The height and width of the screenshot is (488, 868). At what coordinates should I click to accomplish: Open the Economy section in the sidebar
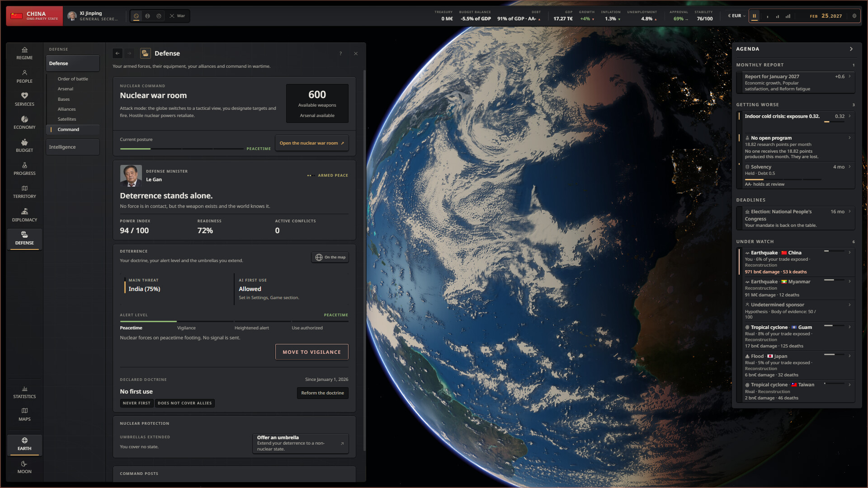24,122
